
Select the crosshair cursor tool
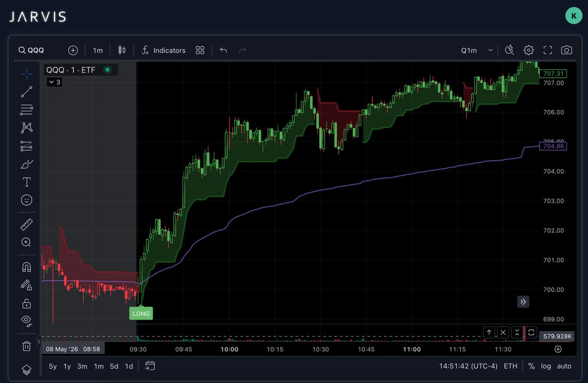(x=27, y=74)
